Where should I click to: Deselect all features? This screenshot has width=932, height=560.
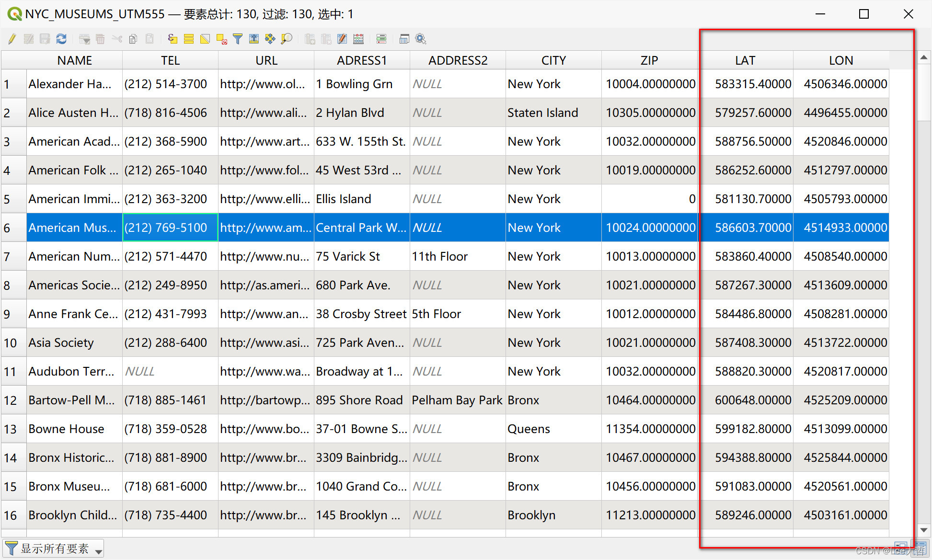tap(221, 39)
